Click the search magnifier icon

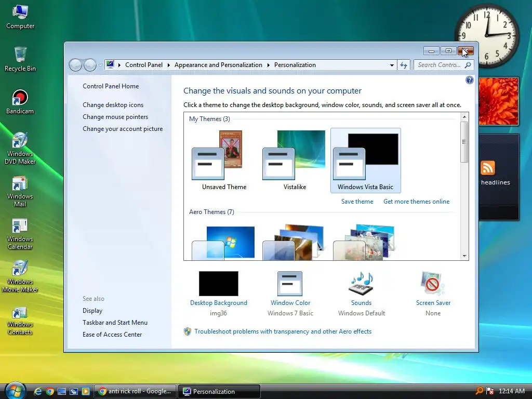coord(468,65)
